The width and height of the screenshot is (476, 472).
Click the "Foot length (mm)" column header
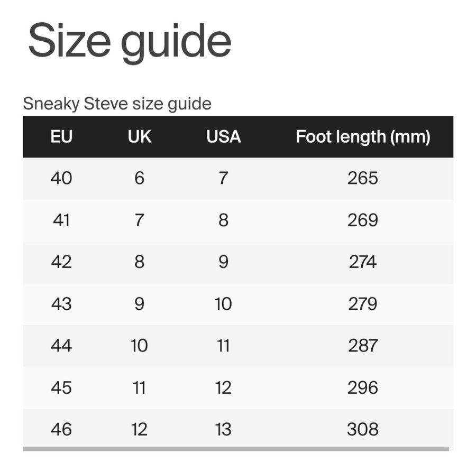pyautogui.click(x=363, y=137)
